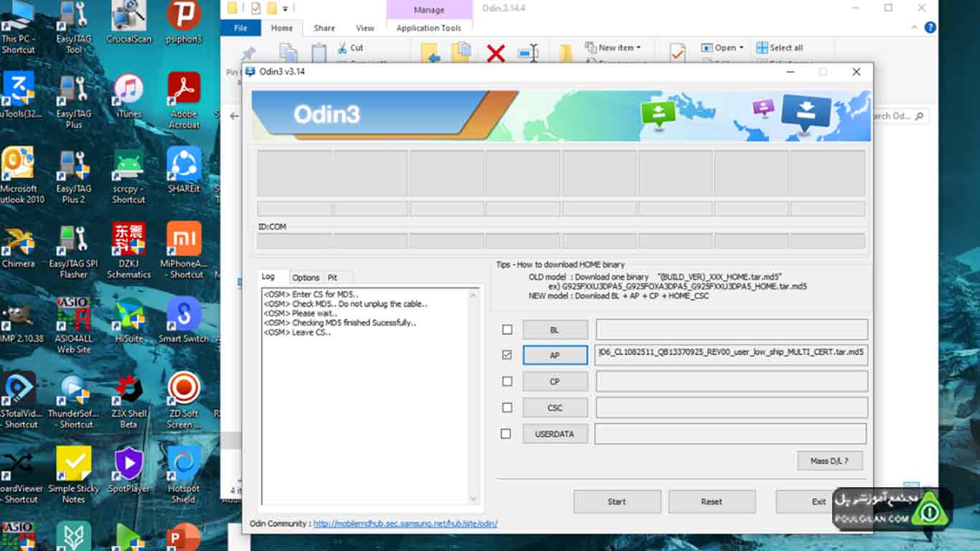
Task: Switch to the Options tab in Odin
Action: [306, 278]
